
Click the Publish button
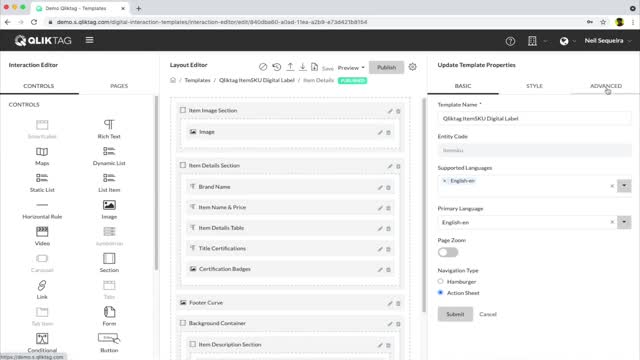tap(386, 67)
